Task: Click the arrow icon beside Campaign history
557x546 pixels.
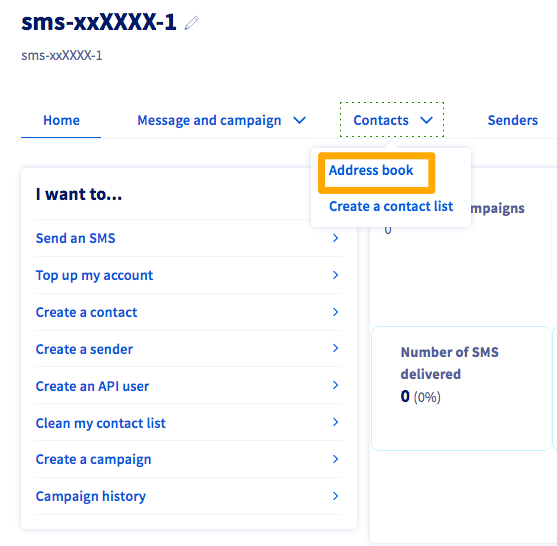Action: (335, 496)
